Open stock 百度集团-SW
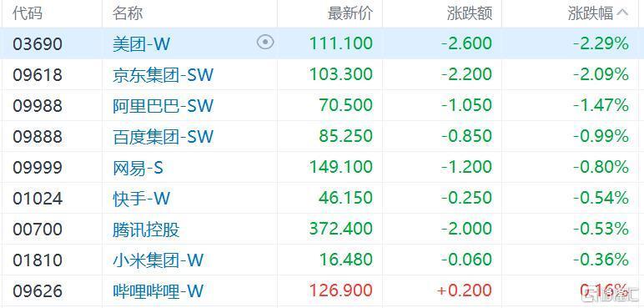 pos(163,136)
